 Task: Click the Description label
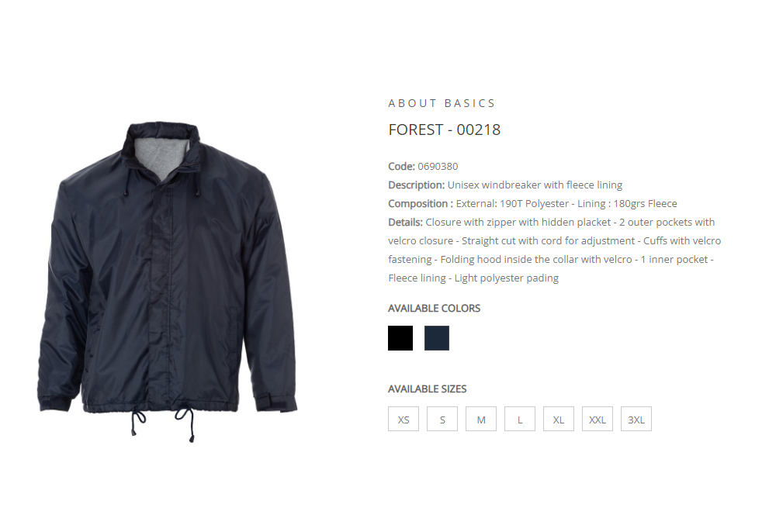[x=417, y=185]
